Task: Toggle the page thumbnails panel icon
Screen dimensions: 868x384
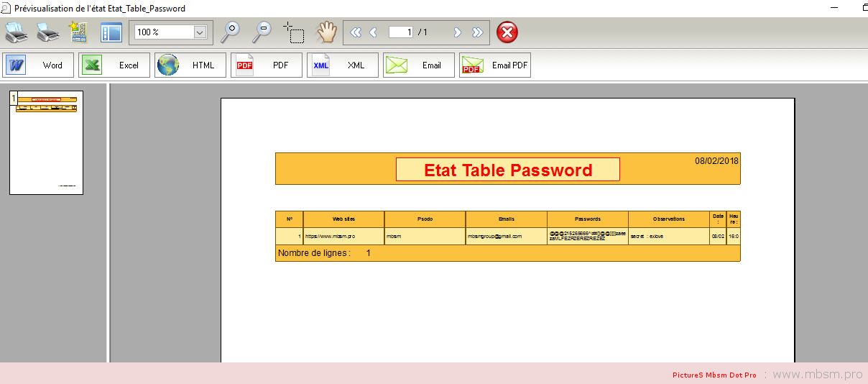Action: point(111,32)
